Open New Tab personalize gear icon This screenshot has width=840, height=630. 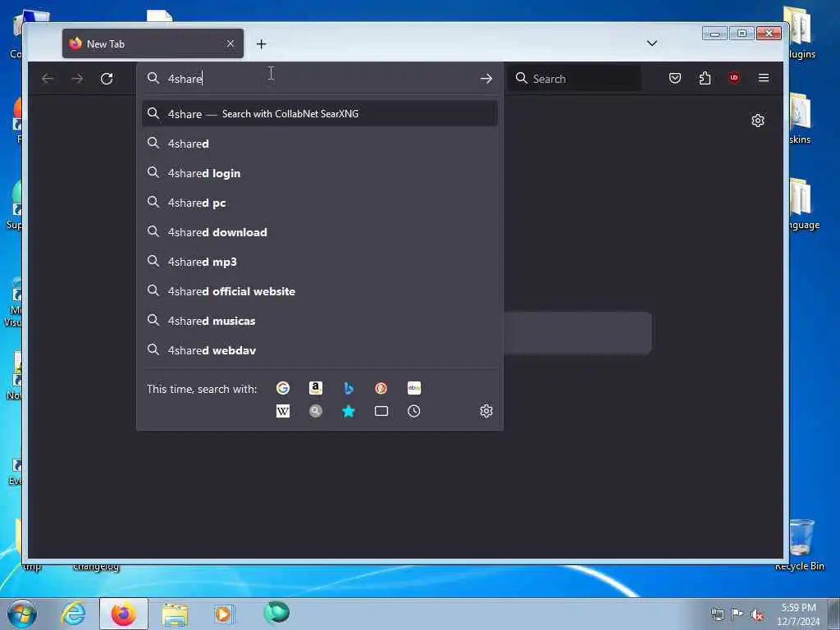tap(757, 121)
